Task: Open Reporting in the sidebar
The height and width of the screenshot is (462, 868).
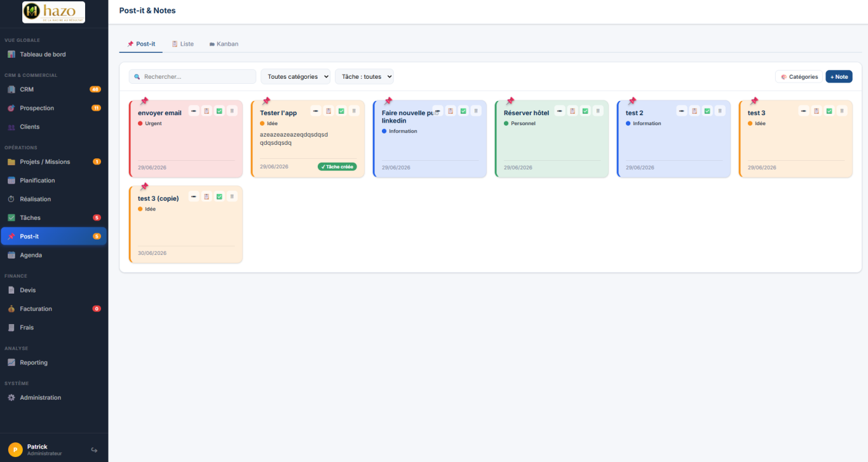Action: tap(54, 362)
